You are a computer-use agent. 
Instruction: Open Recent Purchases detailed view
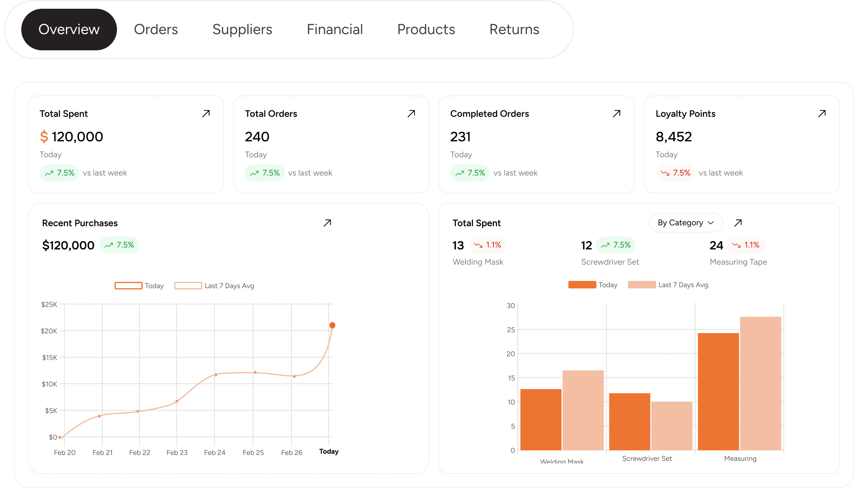click(x=328, y=223)
